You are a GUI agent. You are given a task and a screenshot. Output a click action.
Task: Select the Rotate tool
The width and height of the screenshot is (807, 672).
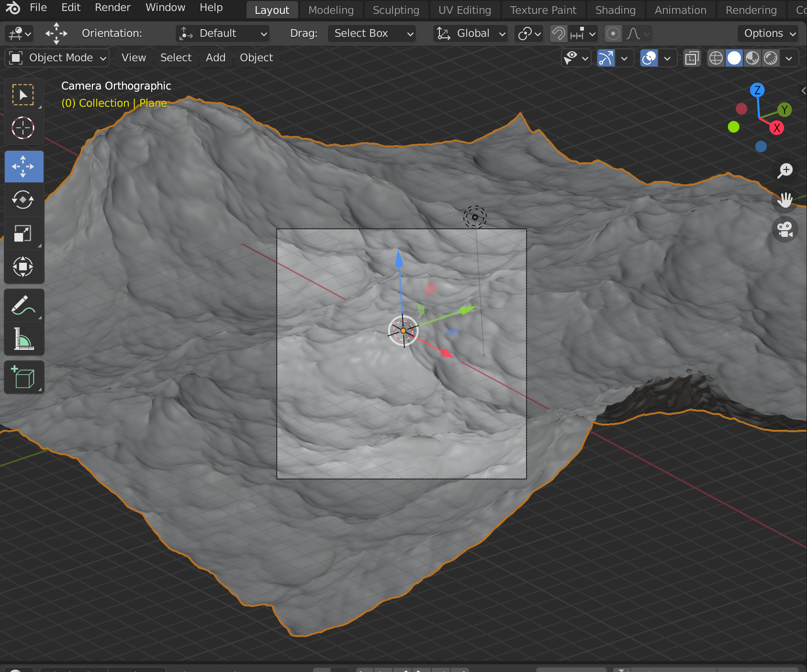(23, 200)
